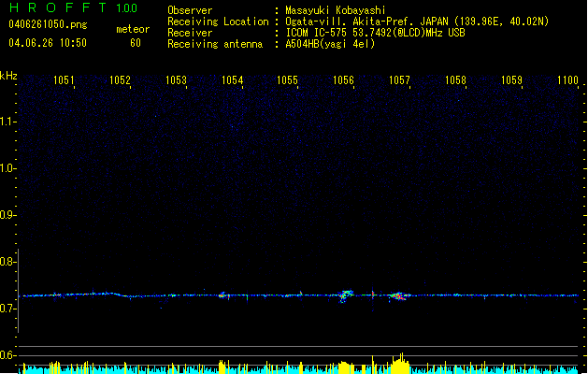Click the Receiver label
The height and width of the screenshot is (374, 588).
tap(190, 33)
